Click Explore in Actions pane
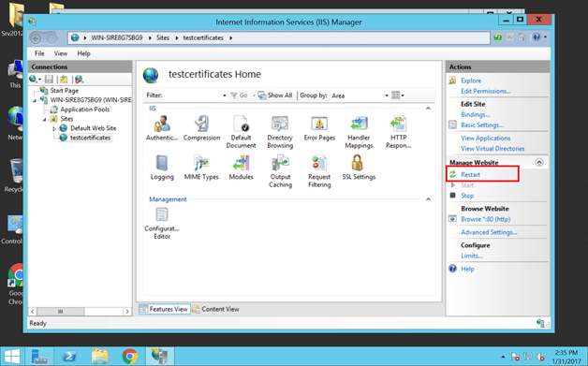588x366 pixels. point(471,81)
